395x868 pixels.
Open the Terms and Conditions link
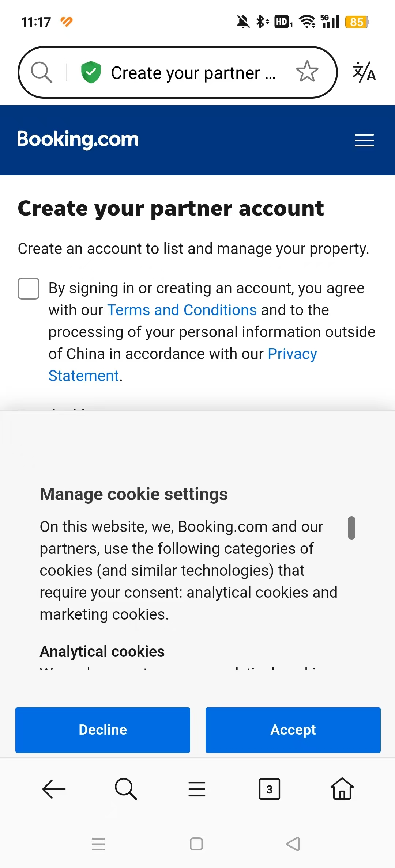182,310
